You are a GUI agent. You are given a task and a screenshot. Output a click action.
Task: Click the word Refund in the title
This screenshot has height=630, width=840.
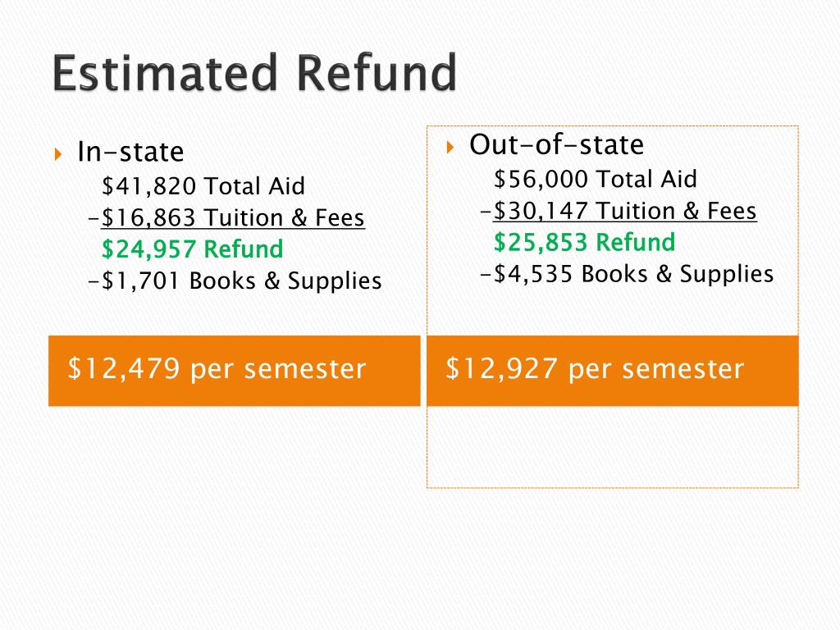377,73
